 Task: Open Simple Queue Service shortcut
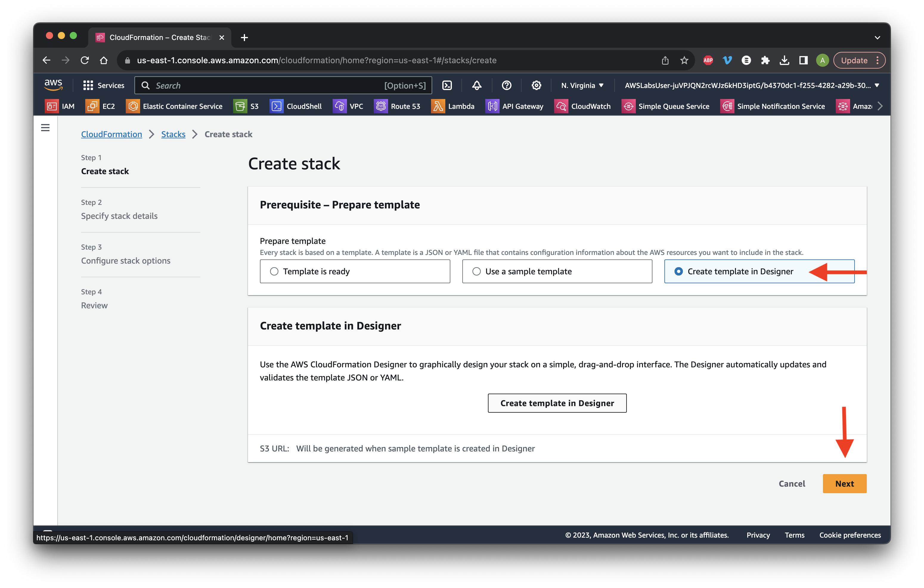tap(665, 106)
